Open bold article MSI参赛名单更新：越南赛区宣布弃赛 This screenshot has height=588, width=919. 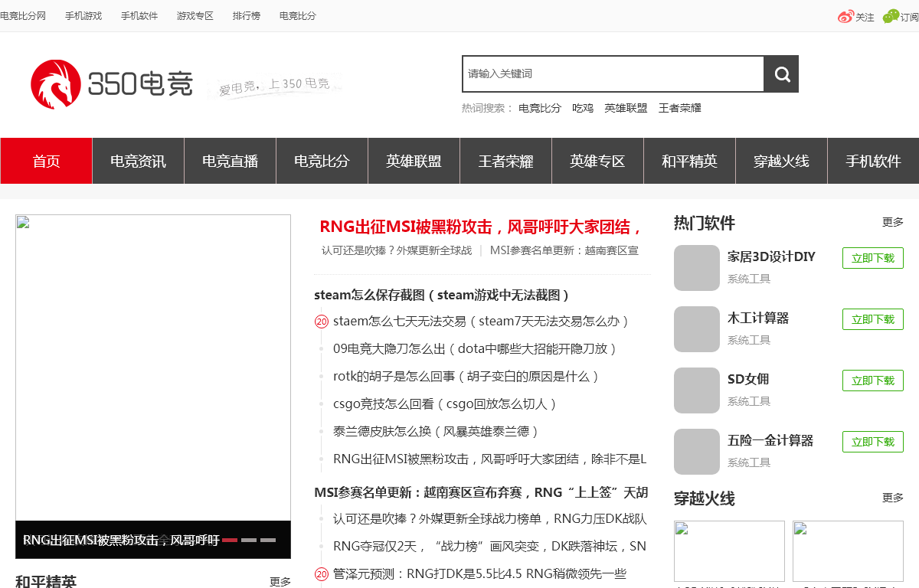481,492
